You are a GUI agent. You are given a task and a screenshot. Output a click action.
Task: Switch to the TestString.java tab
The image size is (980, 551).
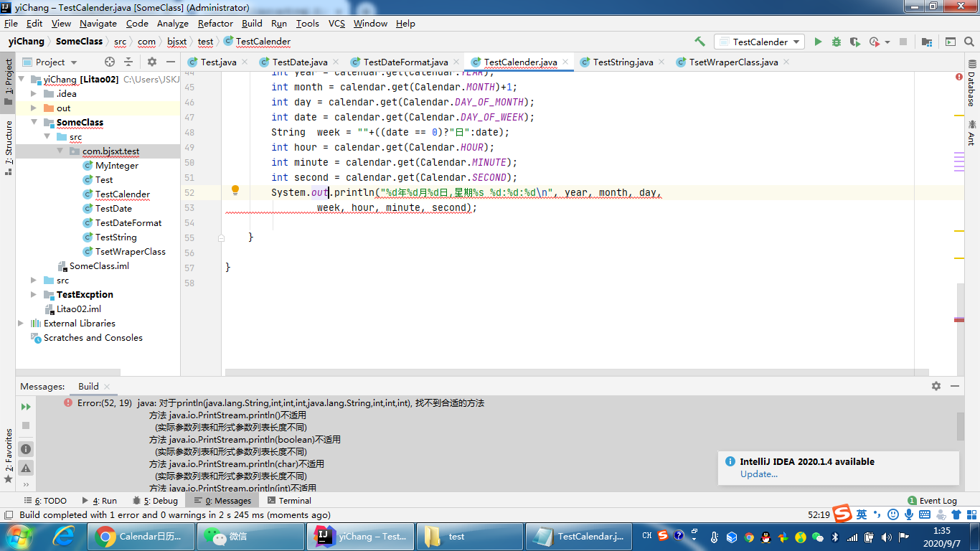(x=622, y=62)
